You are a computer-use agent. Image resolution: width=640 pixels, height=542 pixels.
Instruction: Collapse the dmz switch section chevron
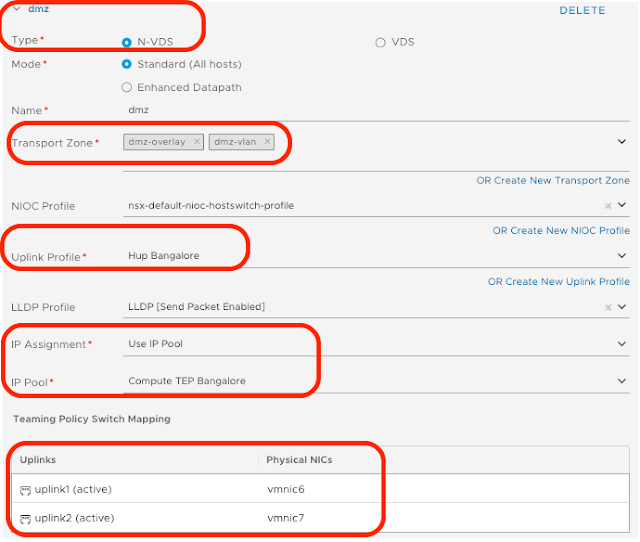[x=16, y=9]
